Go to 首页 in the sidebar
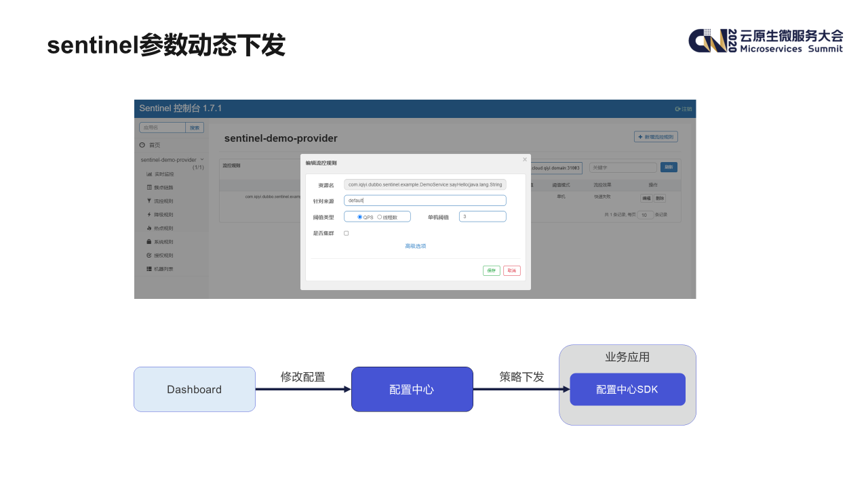The width and height of the screenshot is (868, 488). click(155, 145)
